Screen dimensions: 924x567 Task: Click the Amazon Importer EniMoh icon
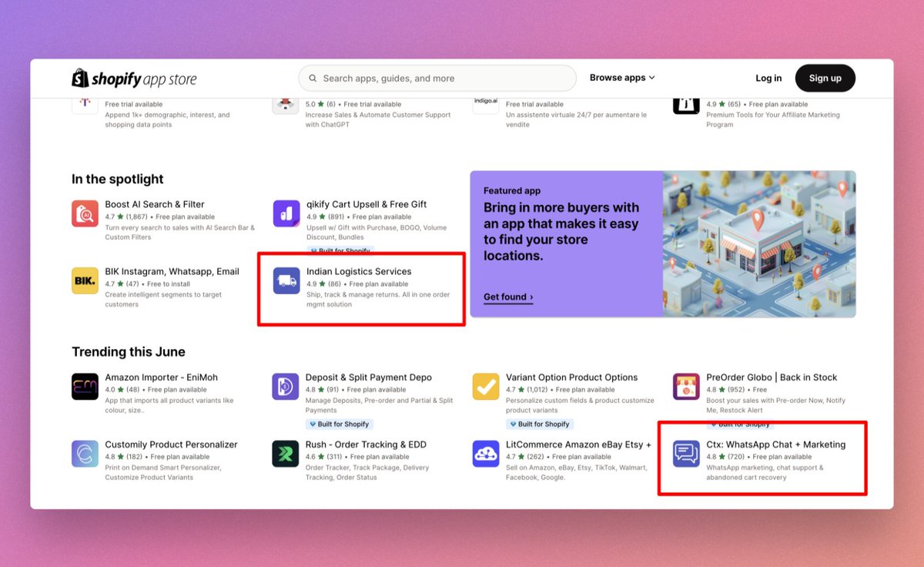point(85,387)
